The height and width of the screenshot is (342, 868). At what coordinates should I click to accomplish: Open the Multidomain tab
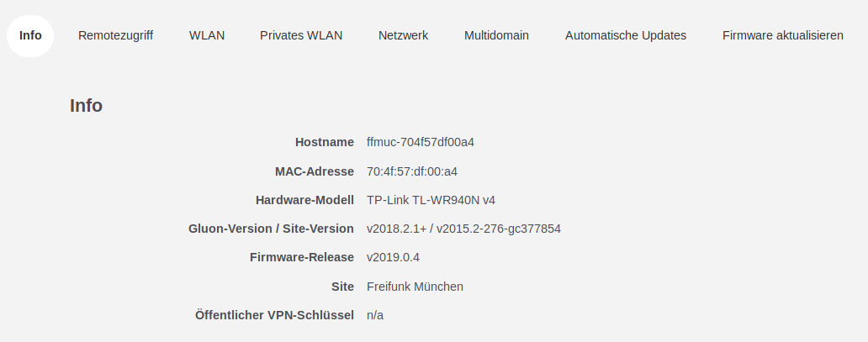[496, 35]
